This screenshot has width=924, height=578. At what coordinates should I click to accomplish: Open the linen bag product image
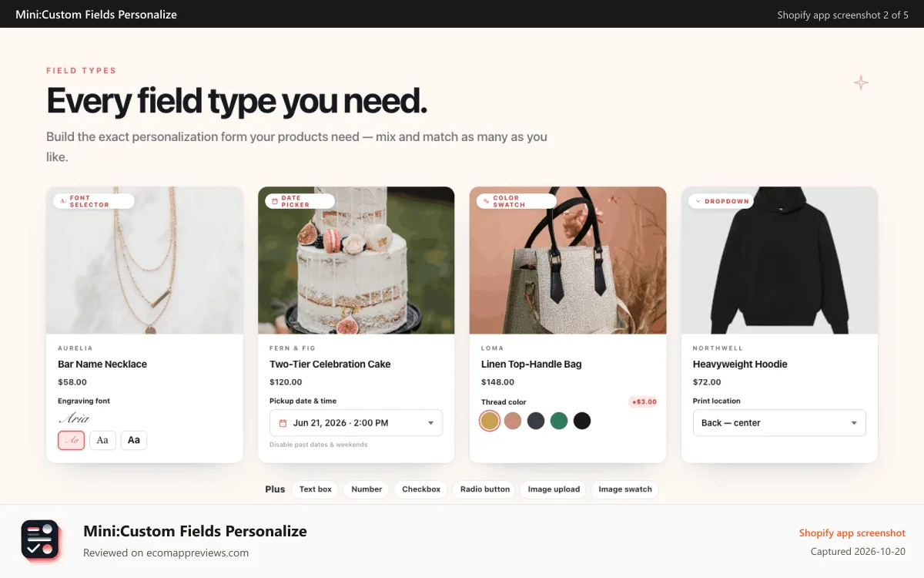click(x=568, y=260)
